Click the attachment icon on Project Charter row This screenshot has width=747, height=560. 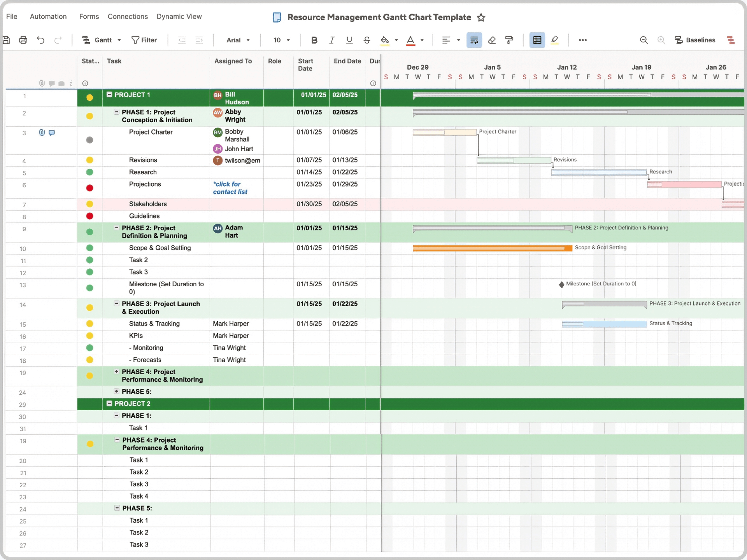coord(42,133)
